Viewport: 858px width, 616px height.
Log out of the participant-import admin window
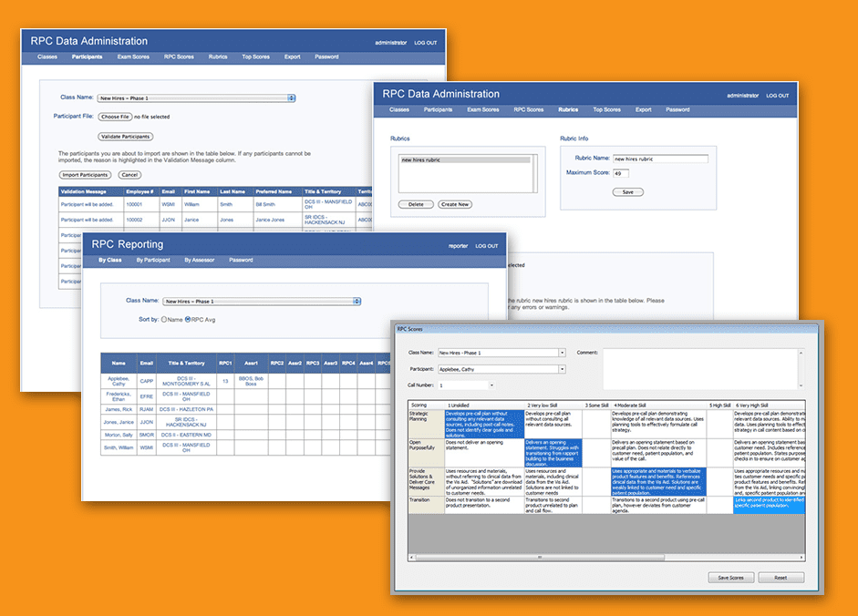(425, 43)
